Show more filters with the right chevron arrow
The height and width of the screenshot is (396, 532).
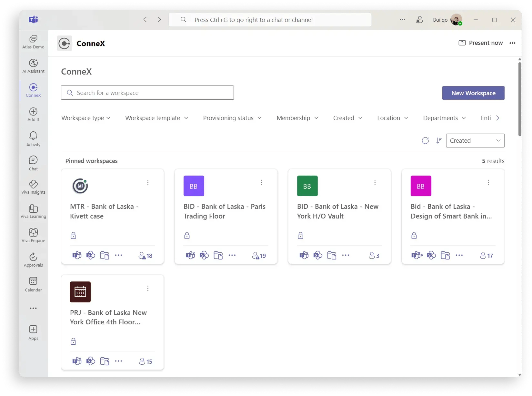[x=498, y=118]
